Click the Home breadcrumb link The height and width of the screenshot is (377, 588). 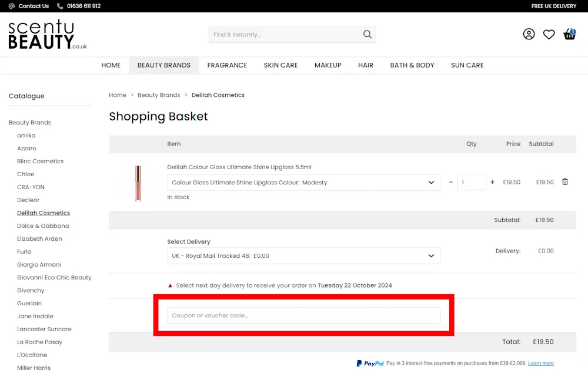click(118, 95)
